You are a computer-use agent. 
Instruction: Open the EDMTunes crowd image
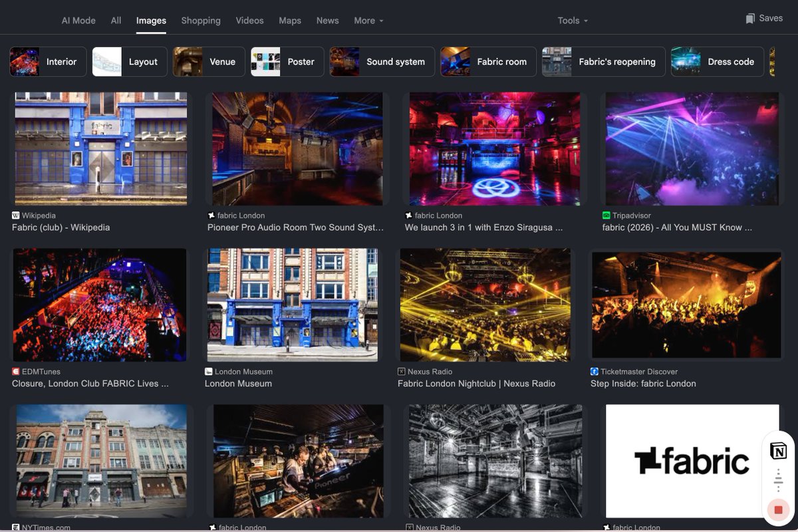click(x=100, y=305)
